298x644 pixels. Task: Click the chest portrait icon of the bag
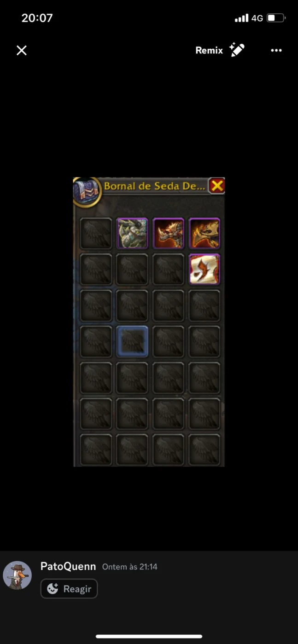[87, 191]
